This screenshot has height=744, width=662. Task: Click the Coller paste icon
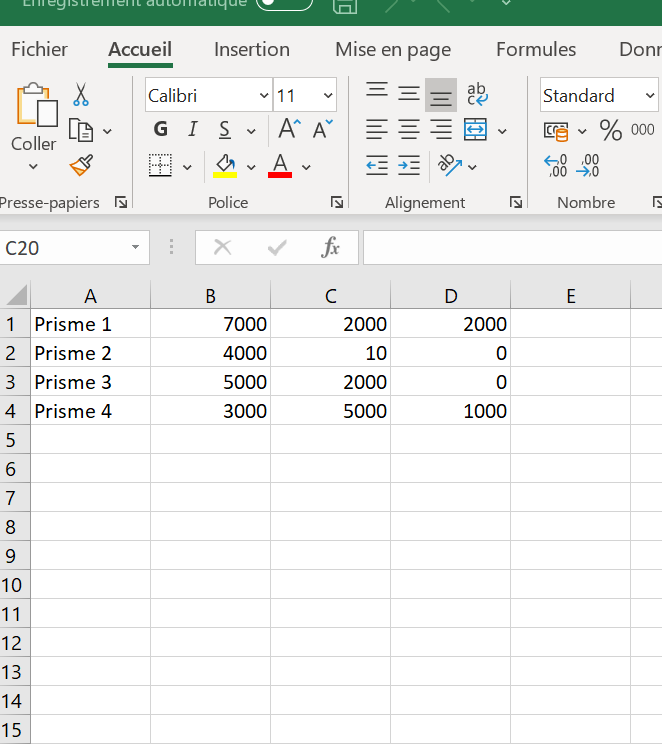pyautogui.click(x=34, y=105)
